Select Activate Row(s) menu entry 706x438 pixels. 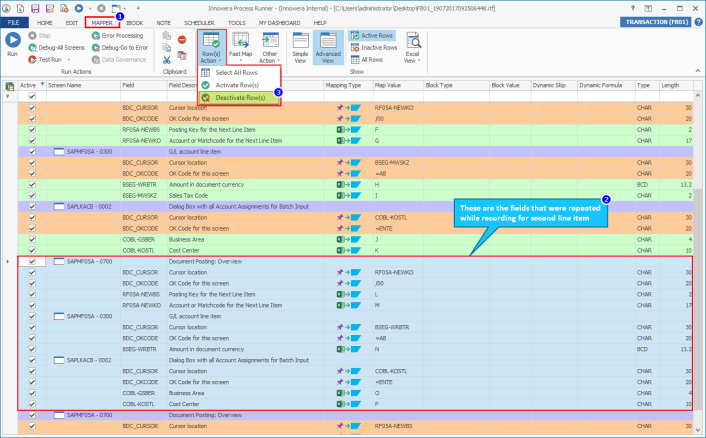(x=237, y=85)
